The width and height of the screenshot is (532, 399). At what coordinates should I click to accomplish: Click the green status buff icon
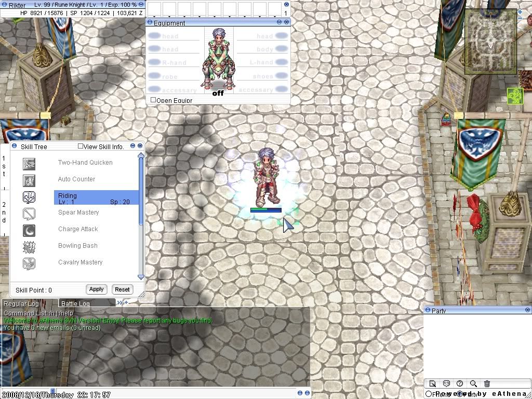[515, 96]
